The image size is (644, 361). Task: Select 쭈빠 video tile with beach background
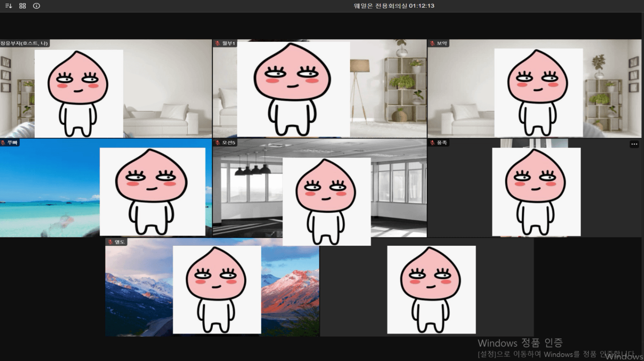coord(106,188)
